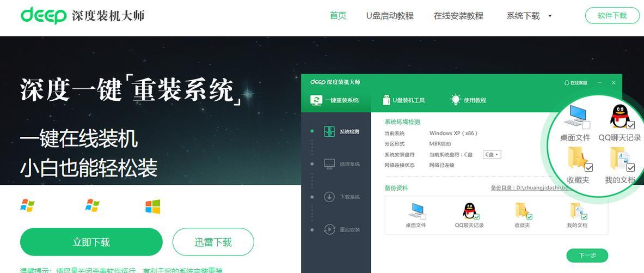Switch to the 使用教程 tab
The image size is (644, 273).
(x=468, y=100)
